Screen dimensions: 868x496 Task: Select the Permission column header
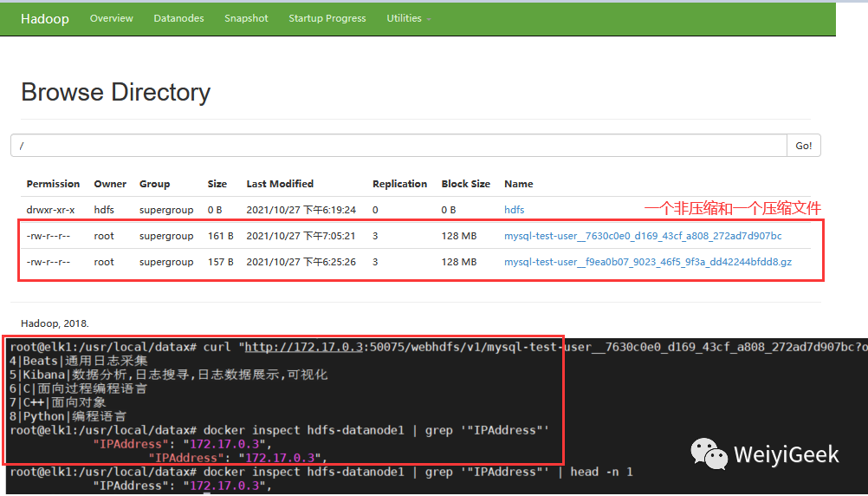(53, 184)
